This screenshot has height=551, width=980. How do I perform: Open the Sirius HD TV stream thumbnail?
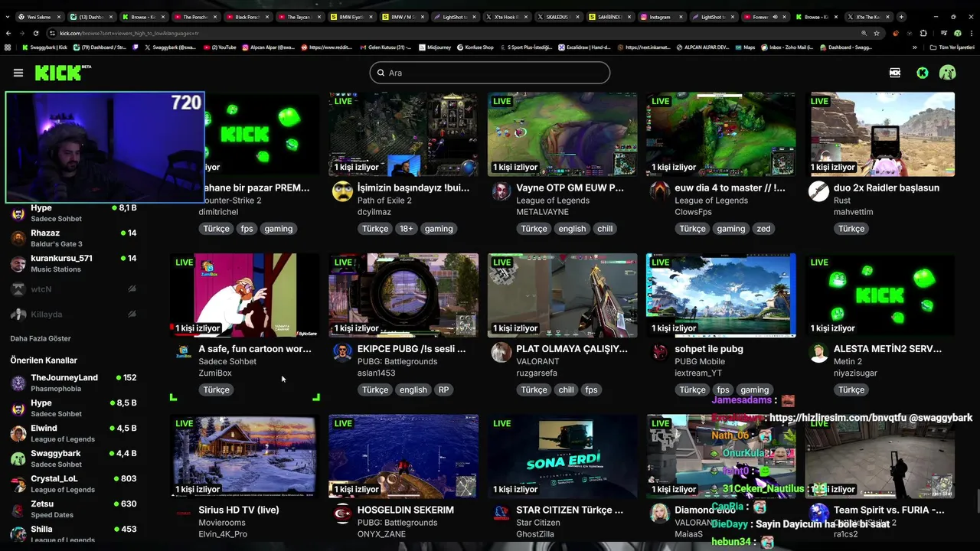coord(244,456)
